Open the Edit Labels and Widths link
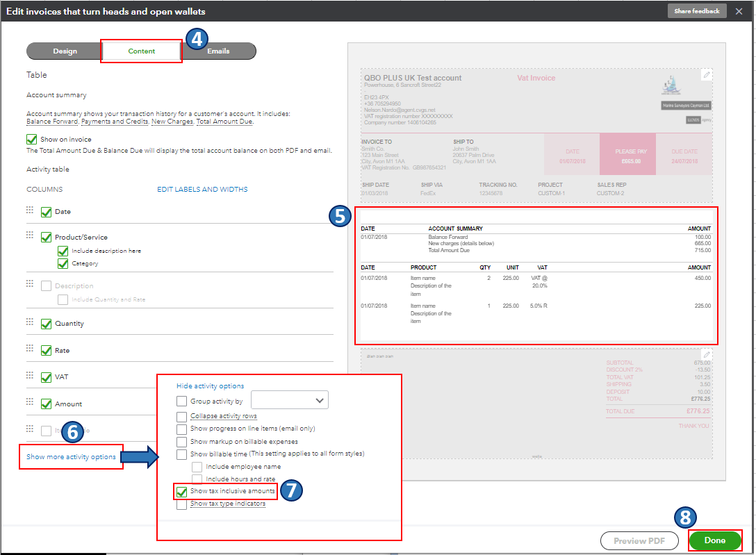756x555 pixels. 202,189
